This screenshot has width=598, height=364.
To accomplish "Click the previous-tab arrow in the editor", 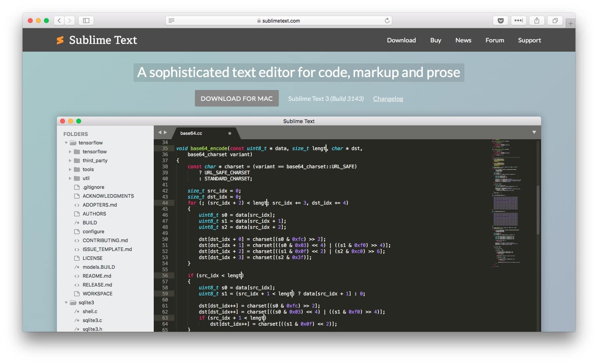I will [160, 132].
